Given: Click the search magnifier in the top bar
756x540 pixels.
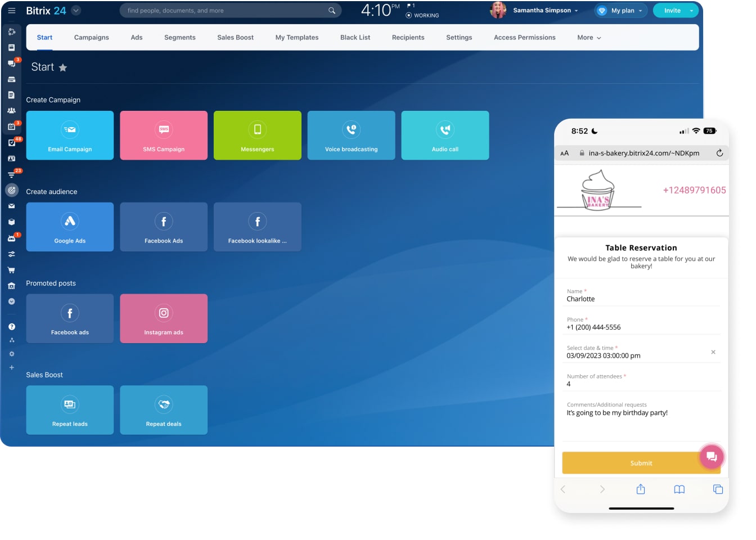Looking at the screenshot, I should tap(332, 10).
